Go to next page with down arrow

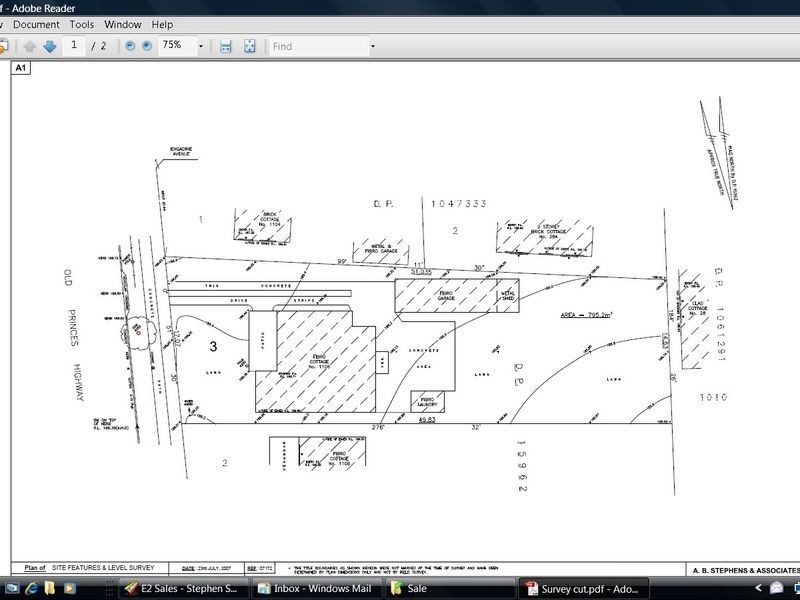(49, 46)
